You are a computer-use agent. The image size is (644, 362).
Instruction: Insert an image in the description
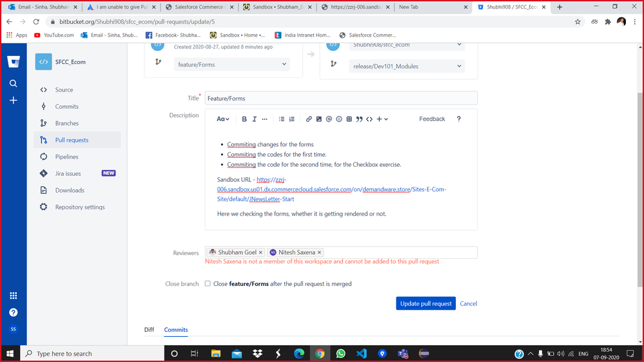click(318, 119)
